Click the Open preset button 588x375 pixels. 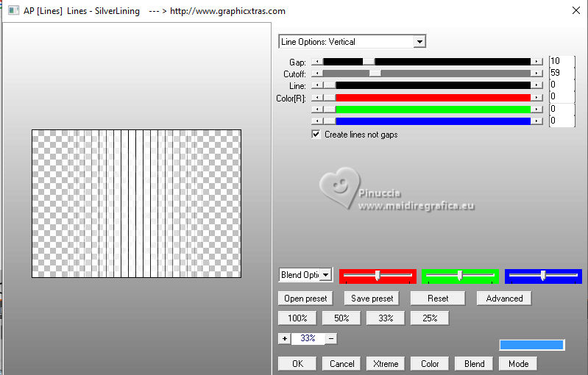click(x=305, y=299)
